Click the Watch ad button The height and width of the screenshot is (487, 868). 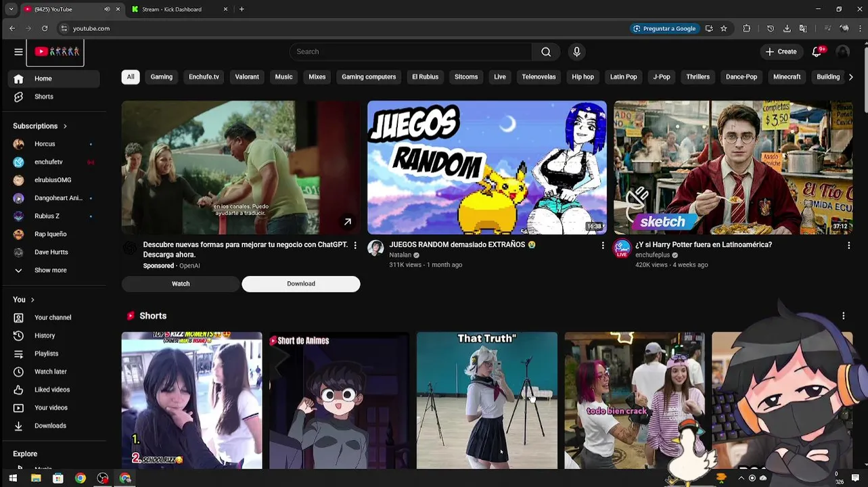(x=181, y=284)
